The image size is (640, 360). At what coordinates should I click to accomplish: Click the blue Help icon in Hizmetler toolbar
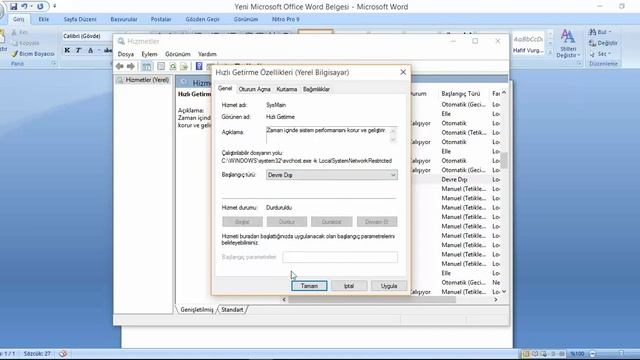click(x=199, y=66)
